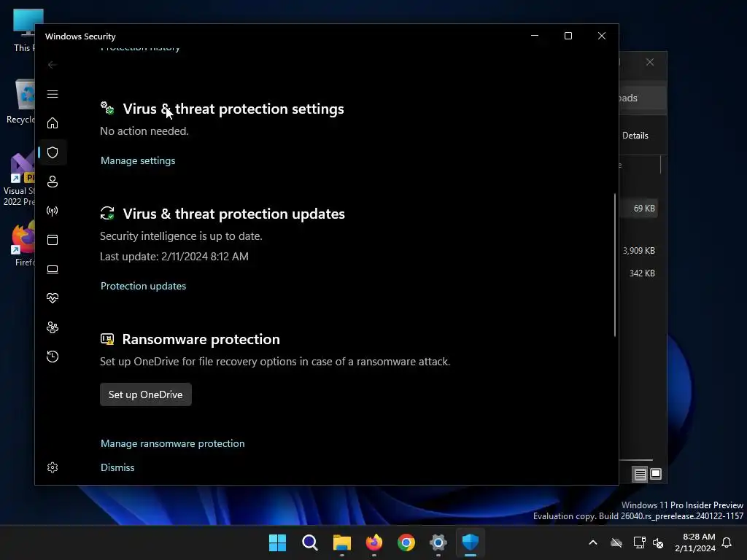Click Details in the File Explorer window
This screenshot has width=747, height=560.
coord(635,136)
